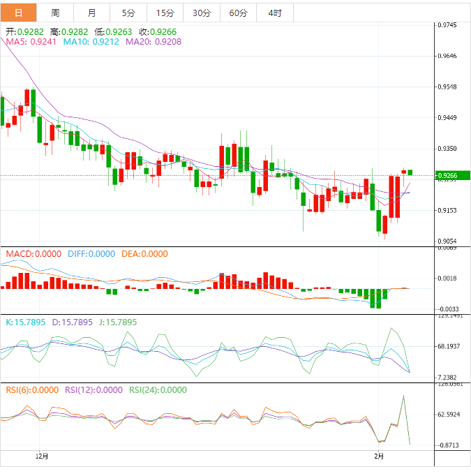Switch to the 5分 timeframe tab
The height and width of the screenshot is (476, 471).
(128, 13)
